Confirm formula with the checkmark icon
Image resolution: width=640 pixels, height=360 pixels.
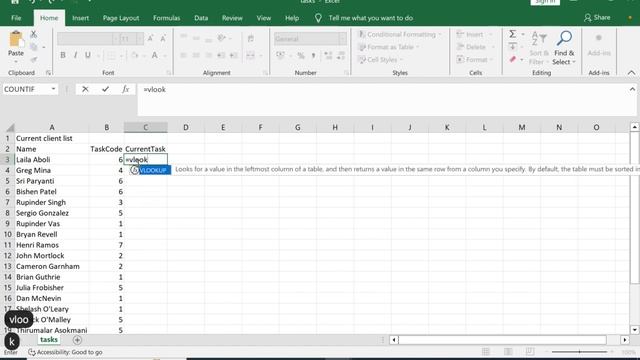(x=105, y=89)
